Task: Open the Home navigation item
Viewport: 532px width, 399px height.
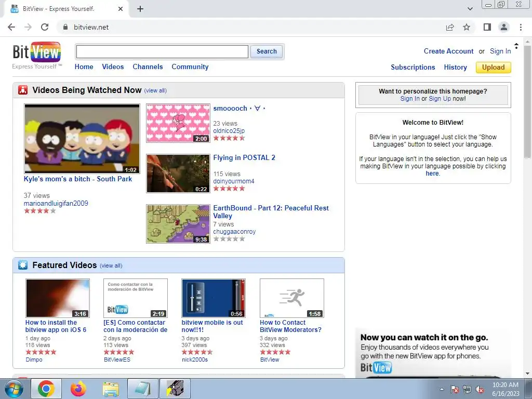Action: [84, 66]
